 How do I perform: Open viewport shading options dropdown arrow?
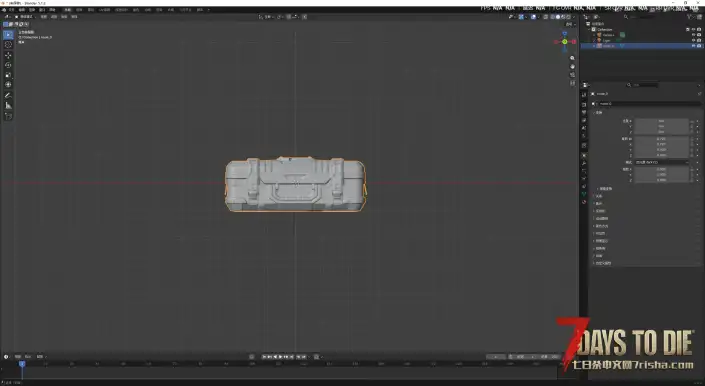click(574, 17)
